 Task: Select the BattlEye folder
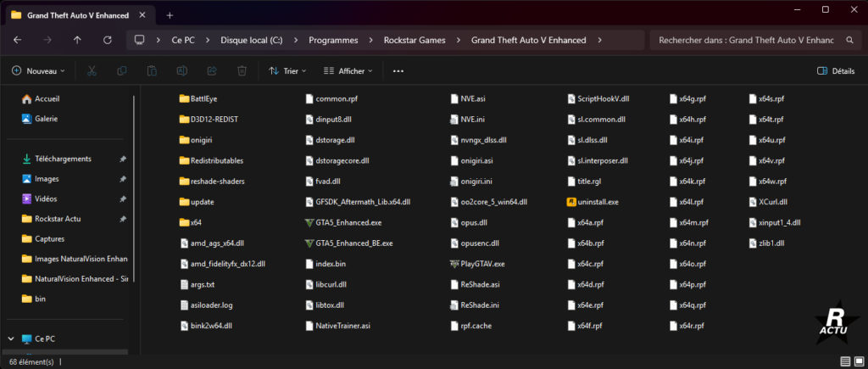point(198,98)
